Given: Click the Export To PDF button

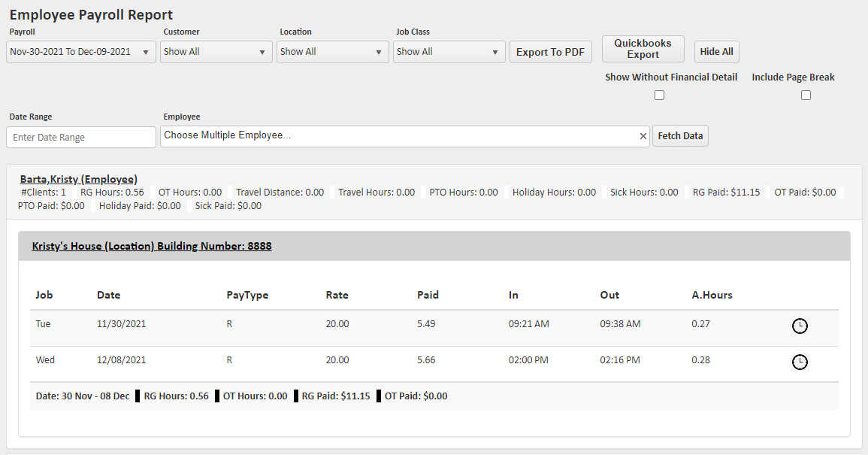Looking at the screenshot, I should (x=551, y=52).
